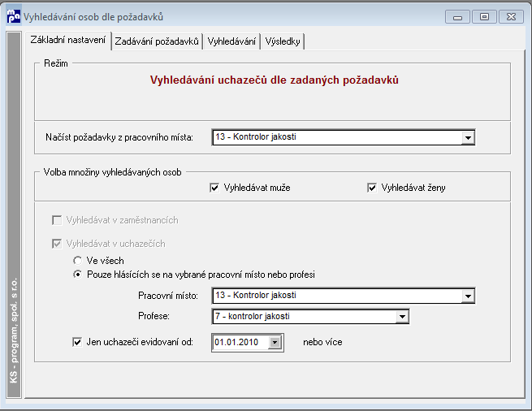
Task: Open the Pracovní místo dropdown arrow
Action: pos(468,296)
